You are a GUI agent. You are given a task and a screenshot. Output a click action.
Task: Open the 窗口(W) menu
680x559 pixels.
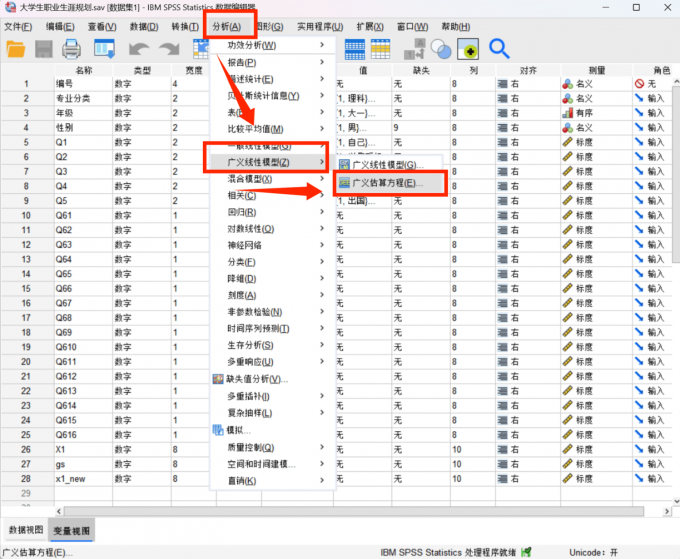[x=412, y=26]
